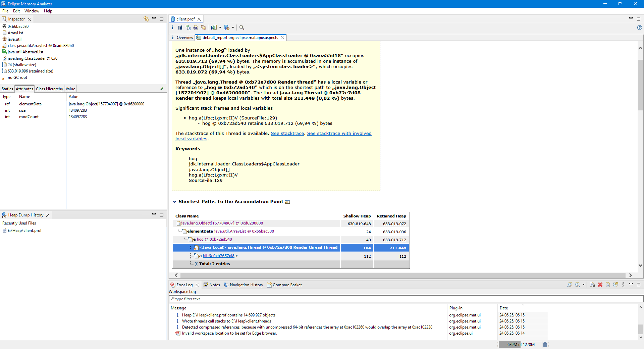This screenshot has width=644, height=349.
Task: Click the green pin icon in Inspector
Action: 162,89
